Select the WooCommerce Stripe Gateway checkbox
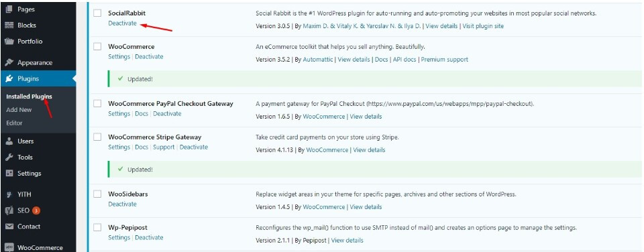 (x=97, y=137)
